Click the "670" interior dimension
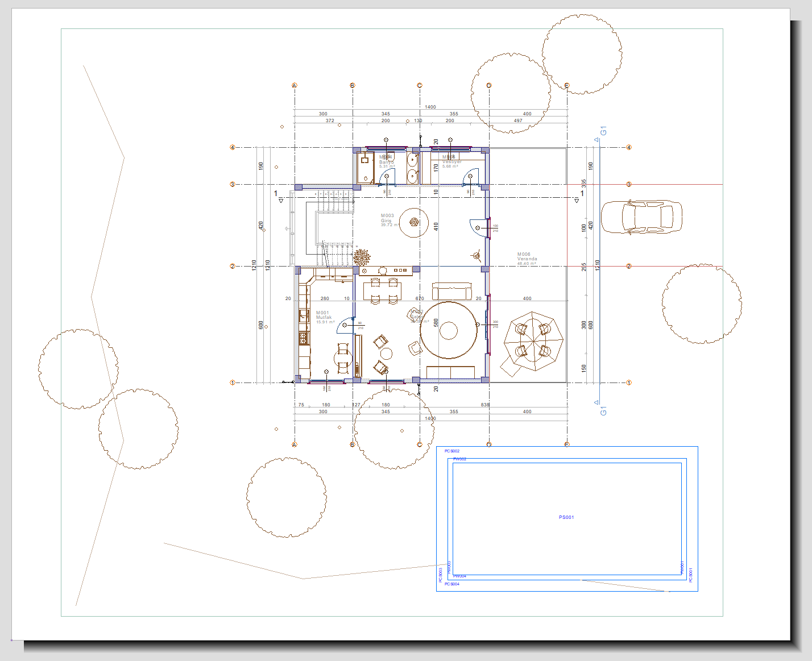Viewport: 812px width, 661px height. [x=420, y=298]
